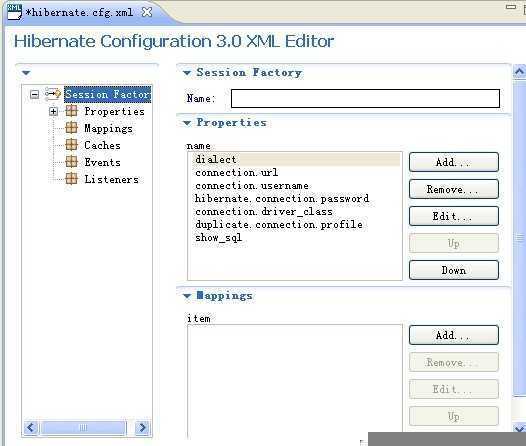Click the tree panel horizontal scrollbar thumb
Image resolution: width=526 pixels, height=446 pixels.
pos(83,428)
